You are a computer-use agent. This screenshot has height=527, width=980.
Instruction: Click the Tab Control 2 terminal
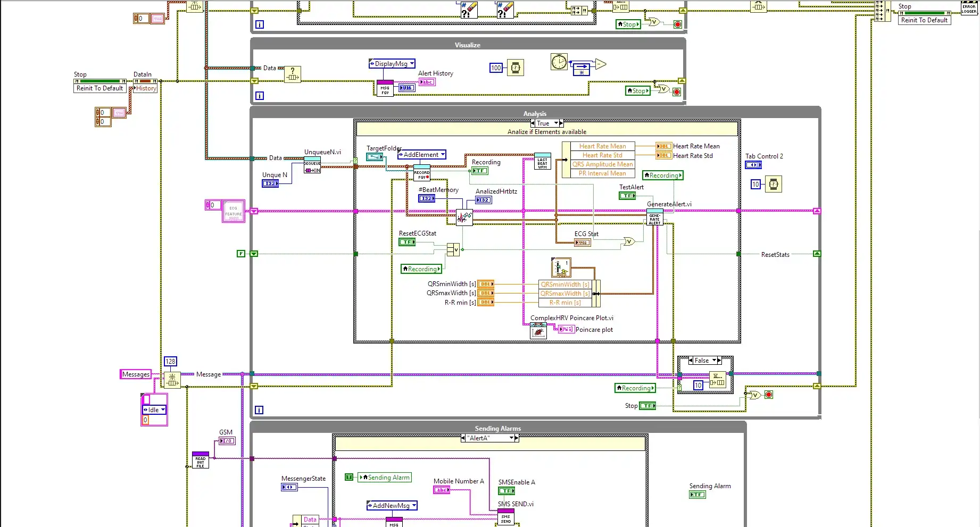tap(753, 165)
